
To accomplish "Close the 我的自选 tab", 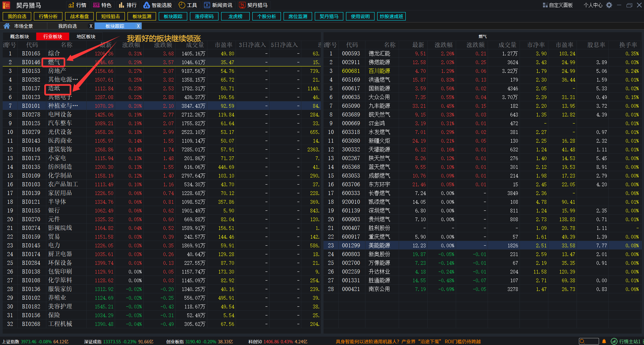I will click(91, 26).
